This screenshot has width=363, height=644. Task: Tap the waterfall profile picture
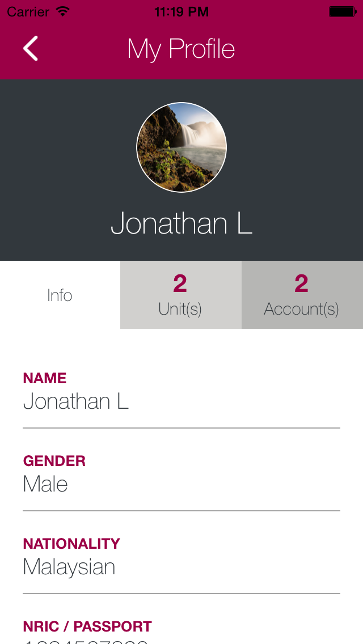click(x=181, y=147)
